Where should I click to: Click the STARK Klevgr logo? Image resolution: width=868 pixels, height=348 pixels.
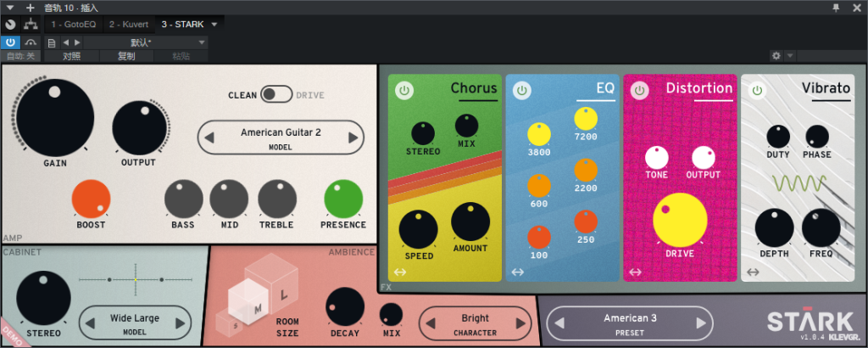(x=814, y=325)
